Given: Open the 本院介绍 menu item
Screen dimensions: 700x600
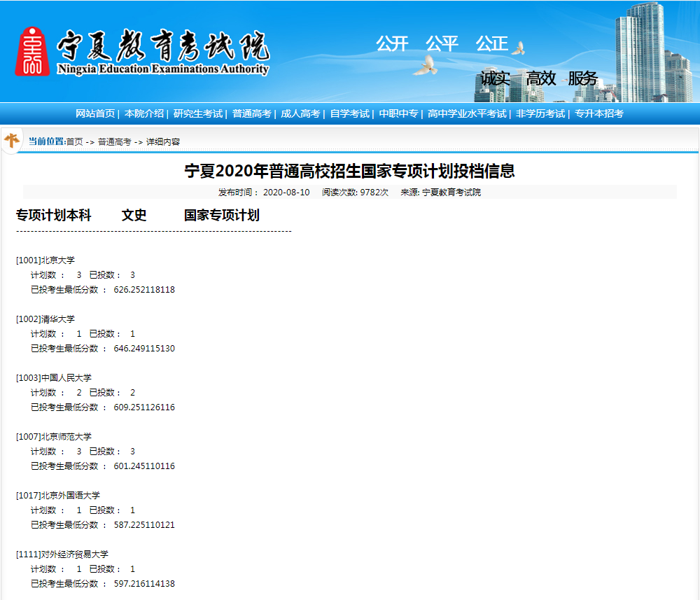Looking at the screenshot, I should [x=143, y=114].
